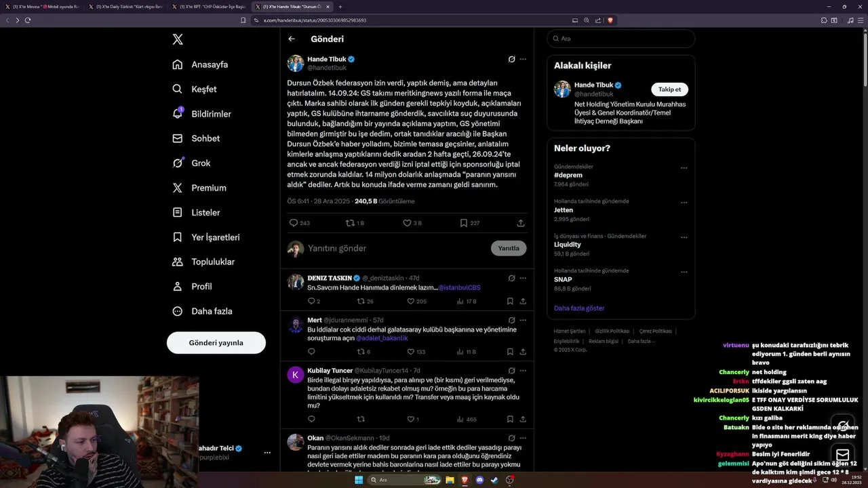
Task: Click the Gönderi yayınla button
Action: point(216,342)
